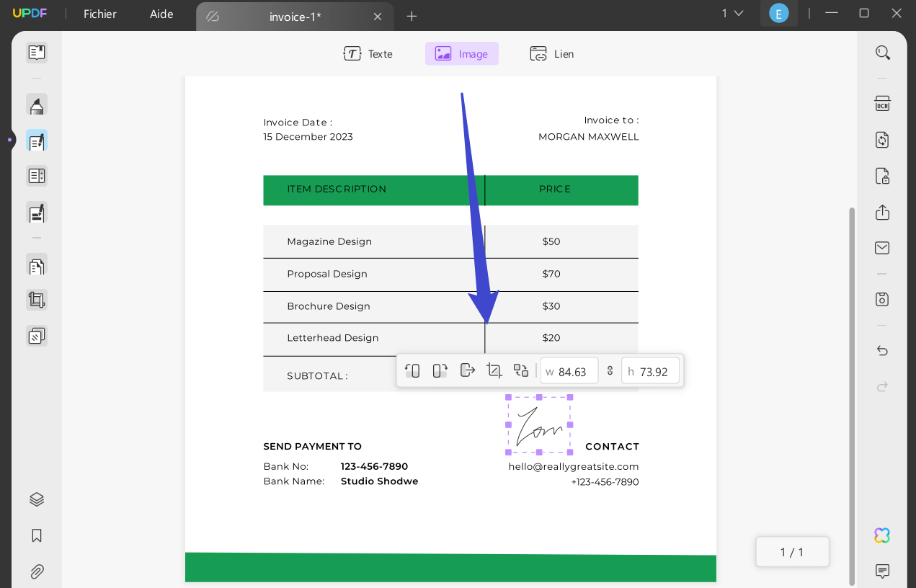The height and width of the screenshot is (588, 916).
Task: Click the ITEM DESCRIPTION header cell
Action: pos(337,190)
